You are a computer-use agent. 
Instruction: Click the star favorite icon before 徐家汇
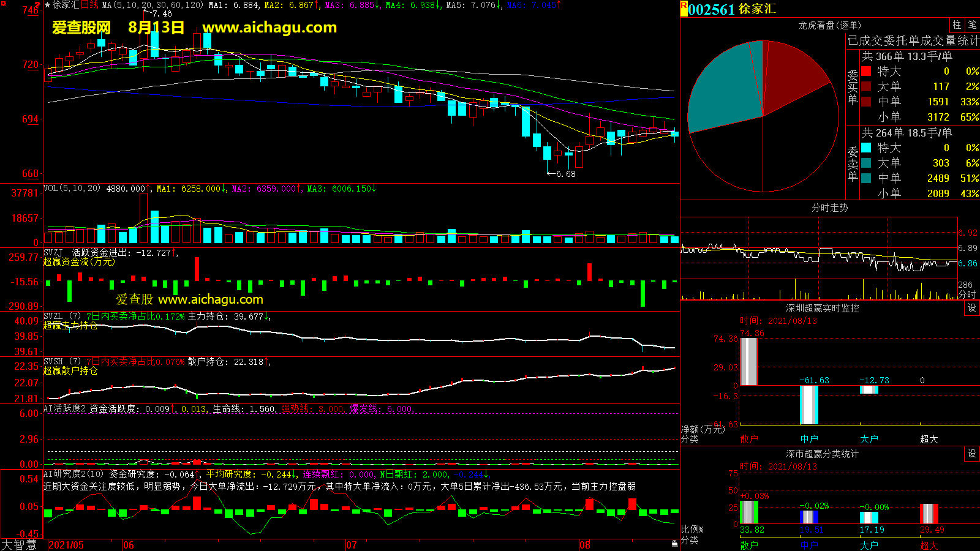click(x=47, y=5)
